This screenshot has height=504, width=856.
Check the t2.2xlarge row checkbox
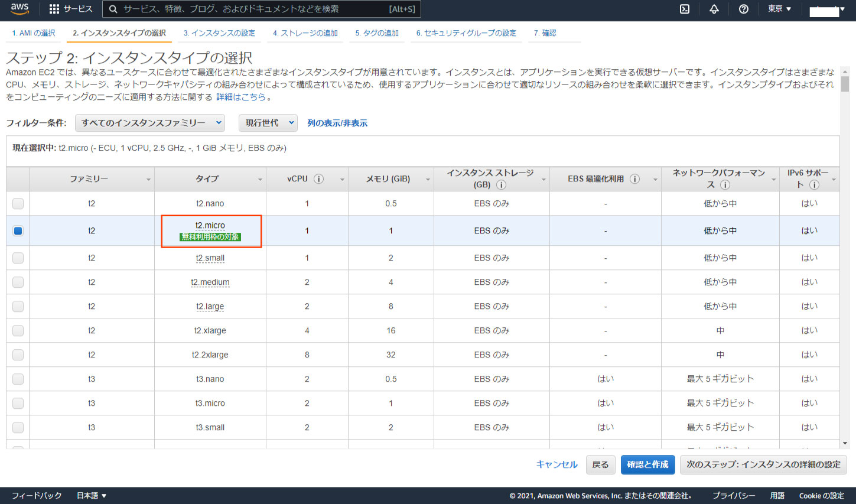pos(18,355)
